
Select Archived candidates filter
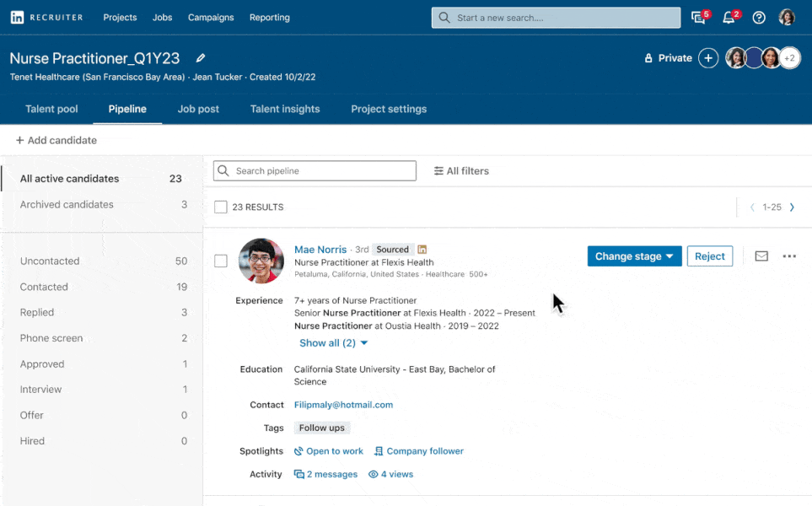(101, 205)
